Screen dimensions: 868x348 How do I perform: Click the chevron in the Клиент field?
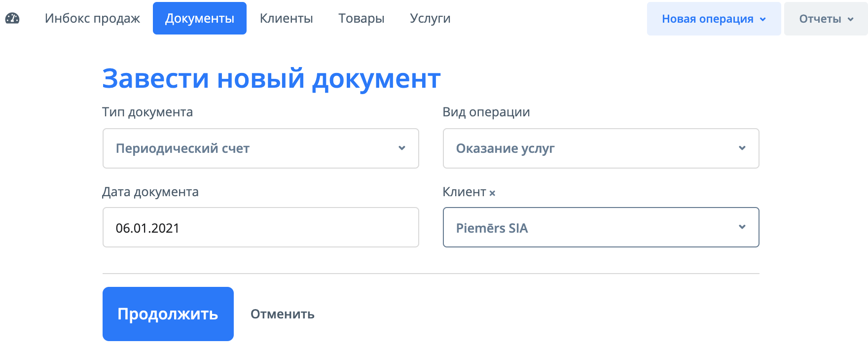point(743,227)
